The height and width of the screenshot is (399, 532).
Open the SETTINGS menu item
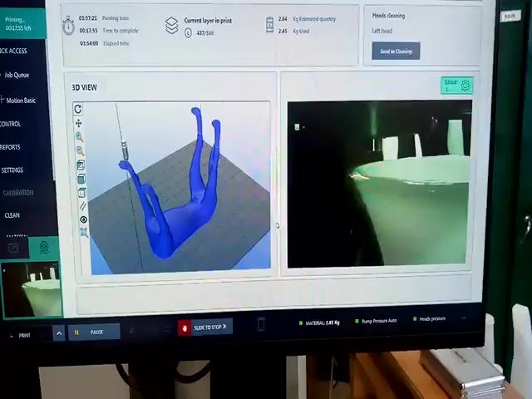tap(12, 170)
